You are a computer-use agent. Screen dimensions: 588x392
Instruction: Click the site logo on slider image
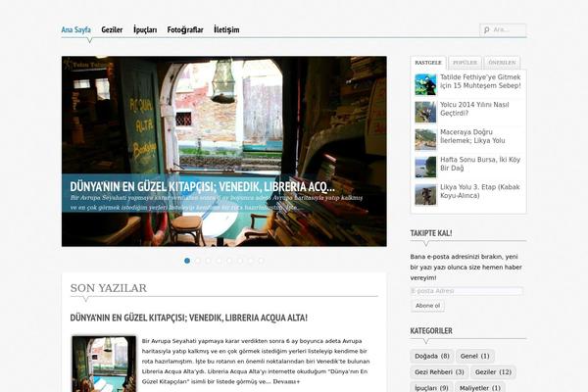pyautogui.click(x=88, y=65)
